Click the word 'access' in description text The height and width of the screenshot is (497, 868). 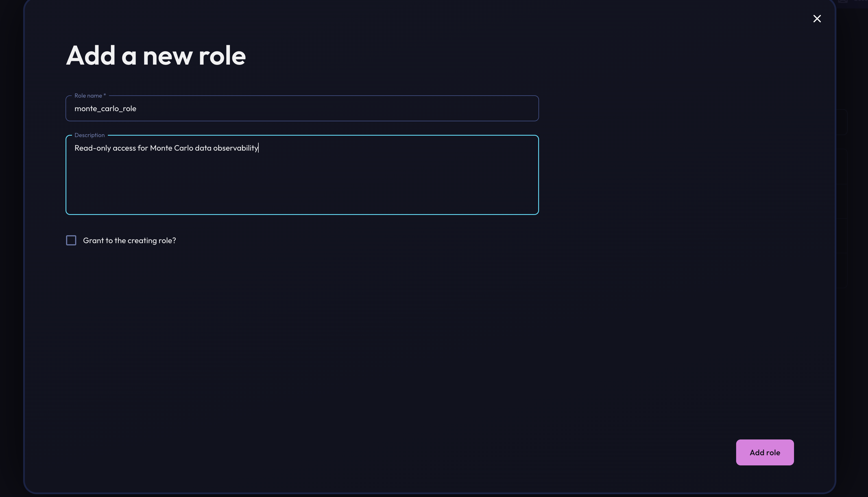[x=124, y=148]
